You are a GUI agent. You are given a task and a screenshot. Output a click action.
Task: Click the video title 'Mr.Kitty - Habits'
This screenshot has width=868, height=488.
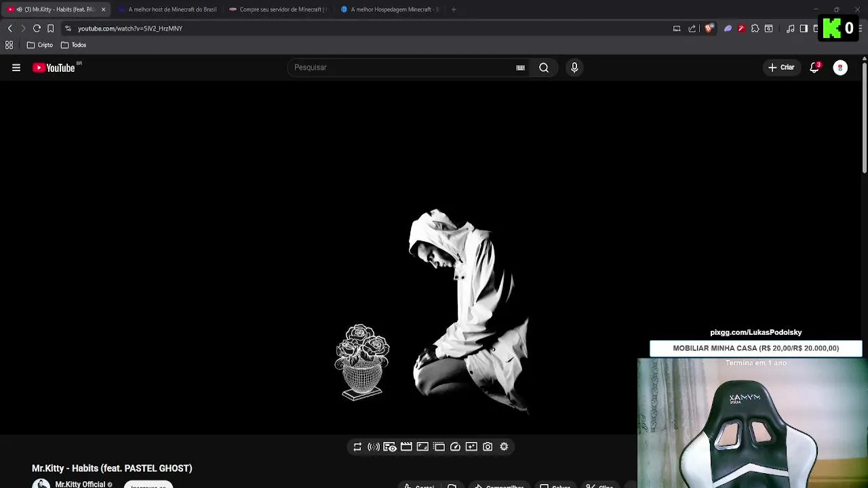click(x=112, y=468)
